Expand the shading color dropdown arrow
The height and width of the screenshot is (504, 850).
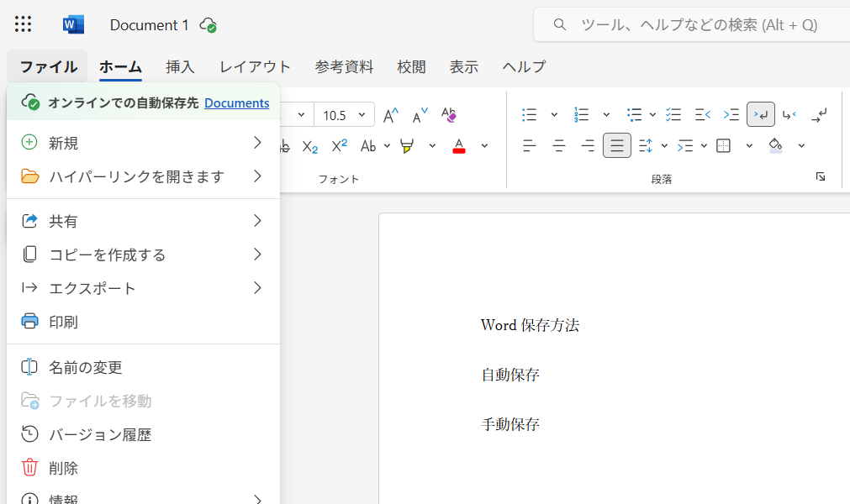801,145
